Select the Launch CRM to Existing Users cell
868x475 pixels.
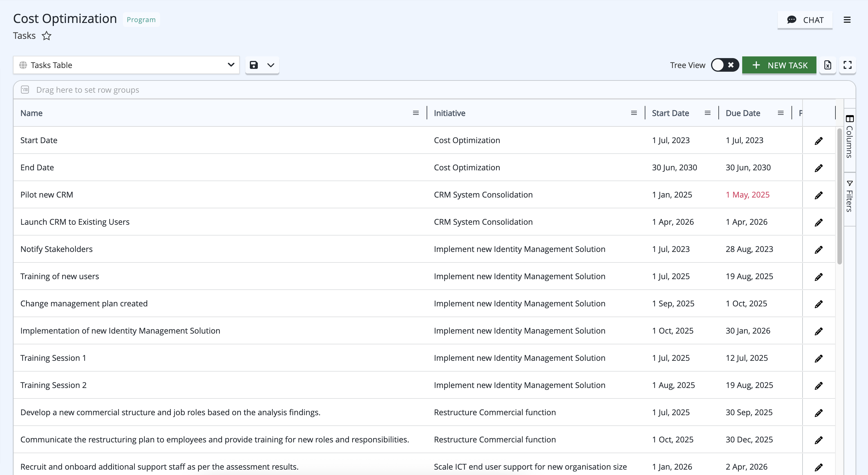coord(220,222)
